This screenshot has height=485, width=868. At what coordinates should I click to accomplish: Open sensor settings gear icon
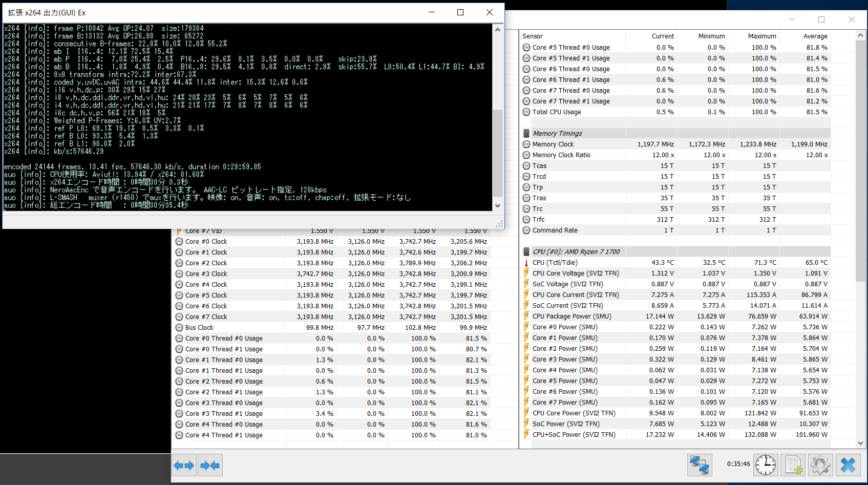(x=820, y=465)
